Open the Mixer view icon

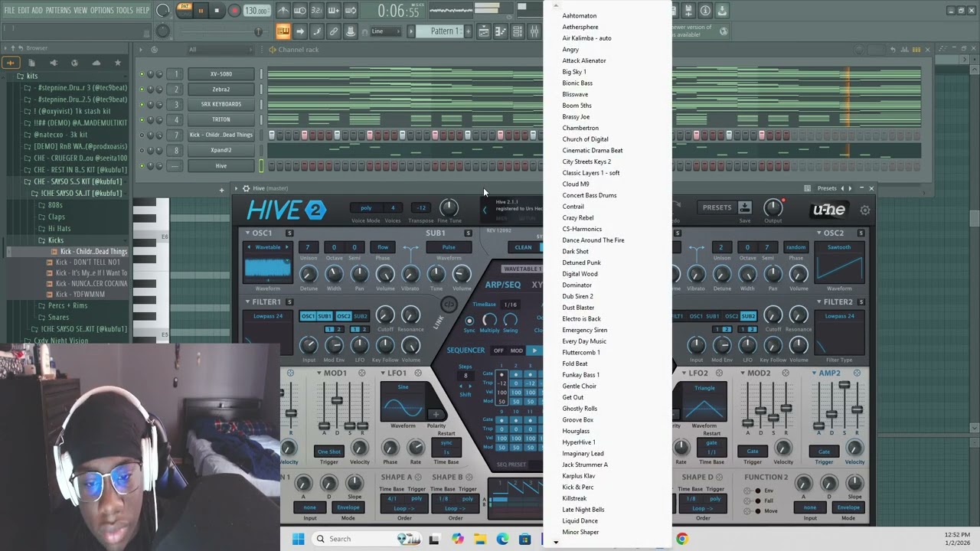tap(534, 31)
